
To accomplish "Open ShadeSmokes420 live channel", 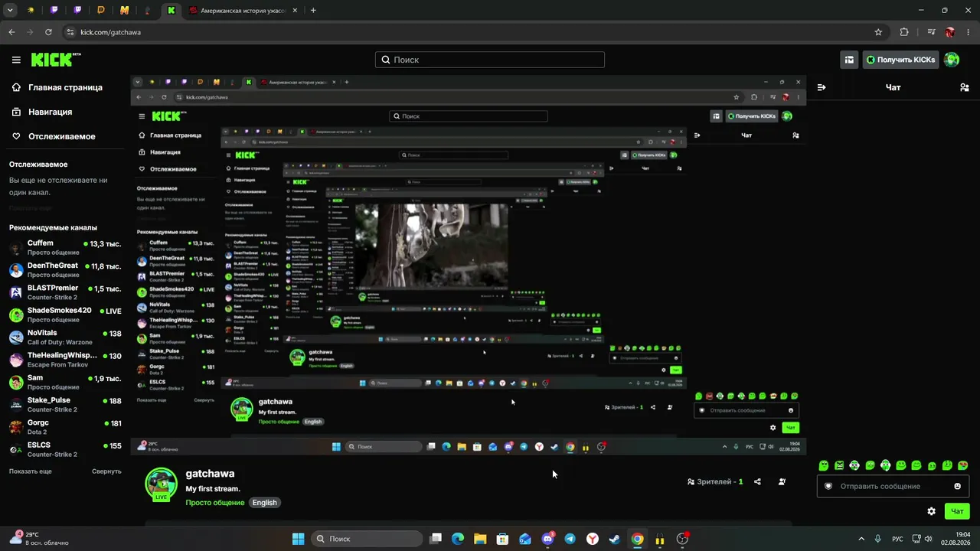I will 65,315.
